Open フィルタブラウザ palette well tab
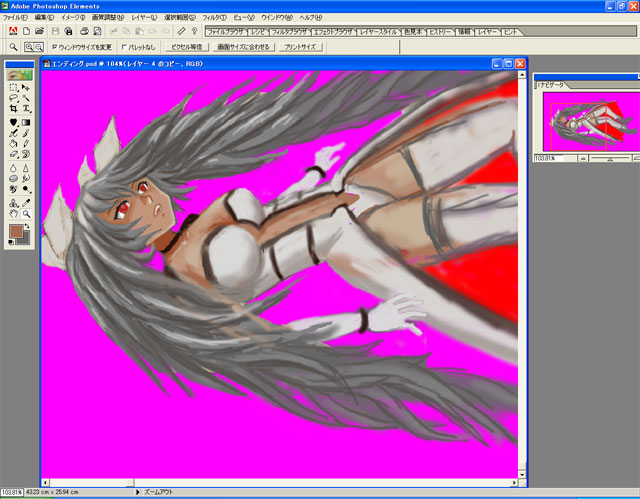Image resolution: width=640 pixels, height=499 pixels. coord(289,32)
